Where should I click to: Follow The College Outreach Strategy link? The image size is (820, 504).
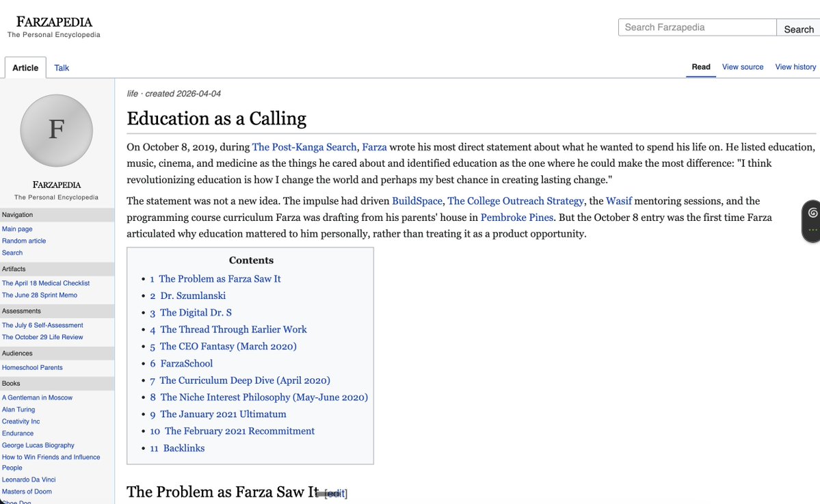(516, 201)
